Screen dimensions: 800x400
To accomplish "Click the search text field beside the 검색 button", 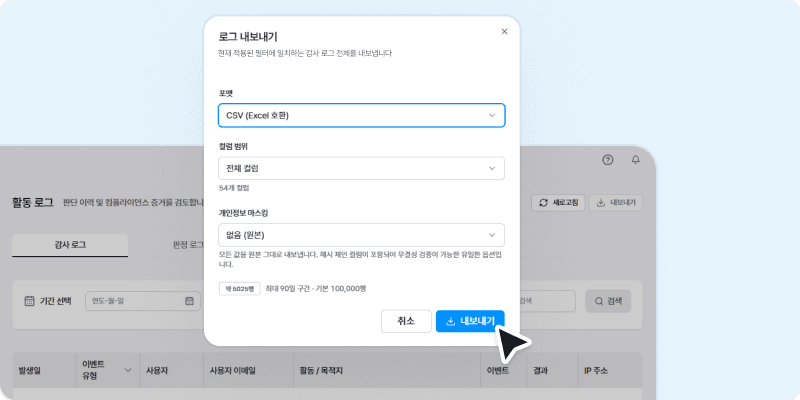I will [547, 301].
